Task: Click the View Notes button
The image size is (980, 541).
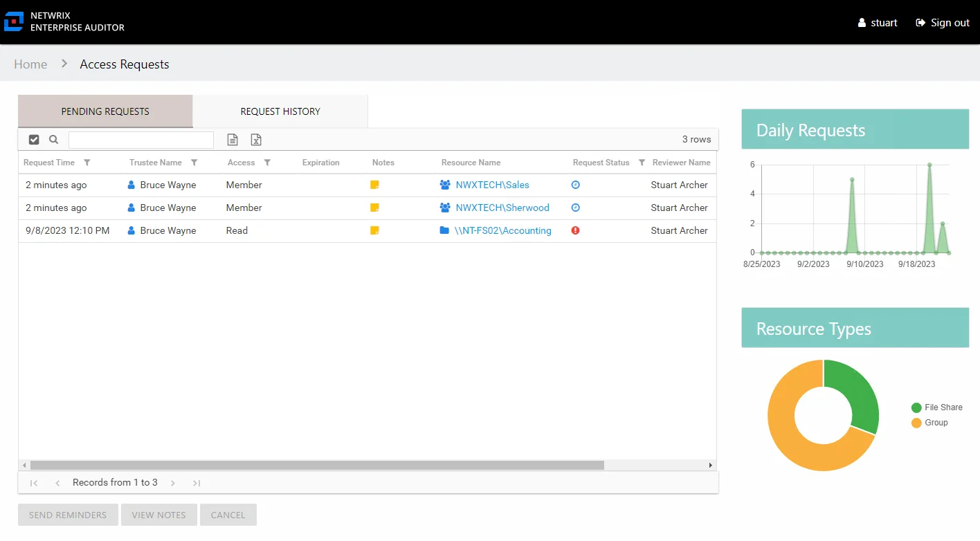Action: [159, 515]
